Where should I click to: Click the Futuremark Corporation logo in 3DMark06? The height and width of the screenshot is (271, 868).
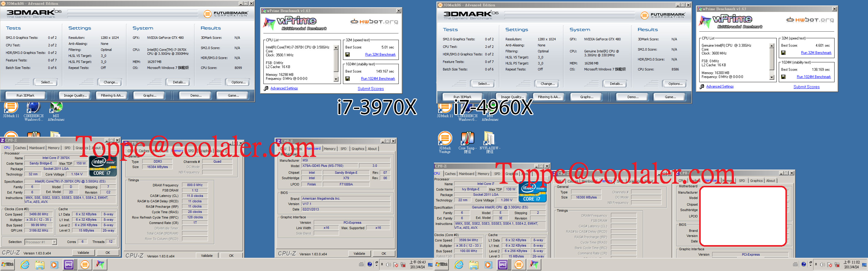pos(228,14)
